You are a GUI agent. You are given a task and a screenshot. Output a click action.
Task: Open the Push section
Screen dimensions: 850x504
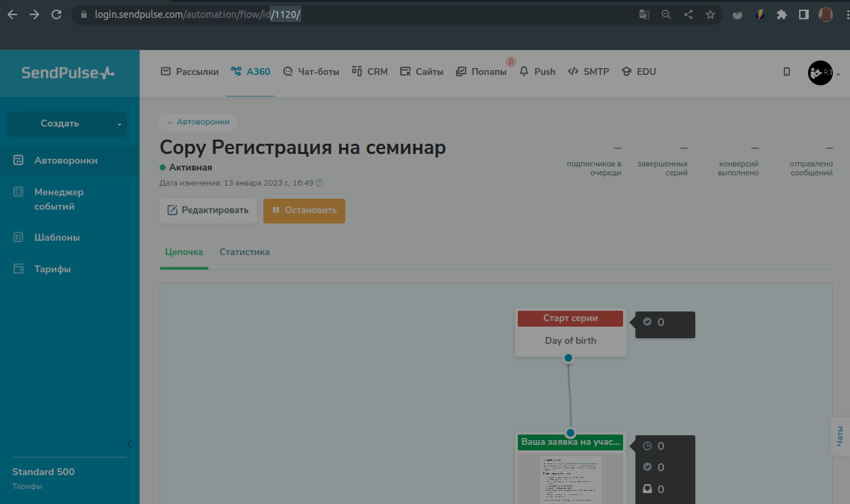(x=537, y=72)
